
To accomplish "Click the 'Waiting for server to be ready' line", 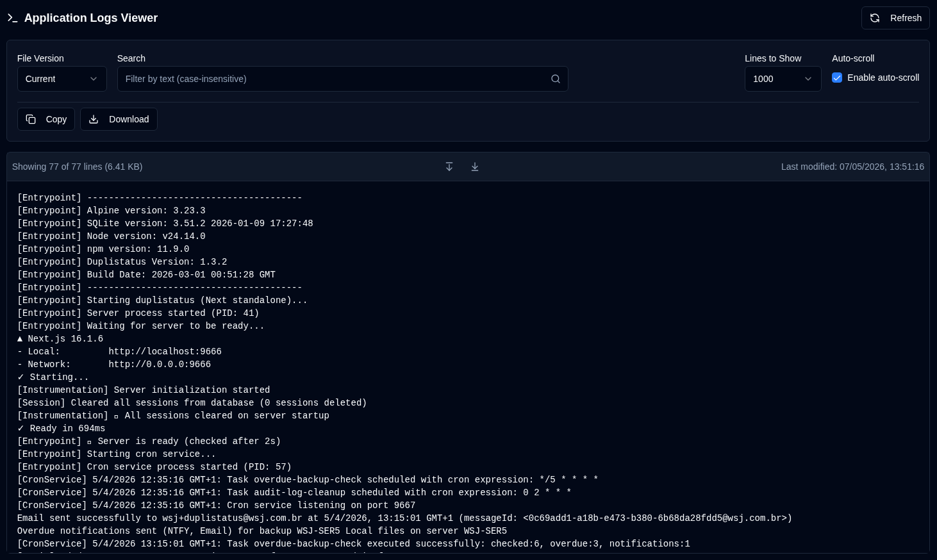I will 141,325.
